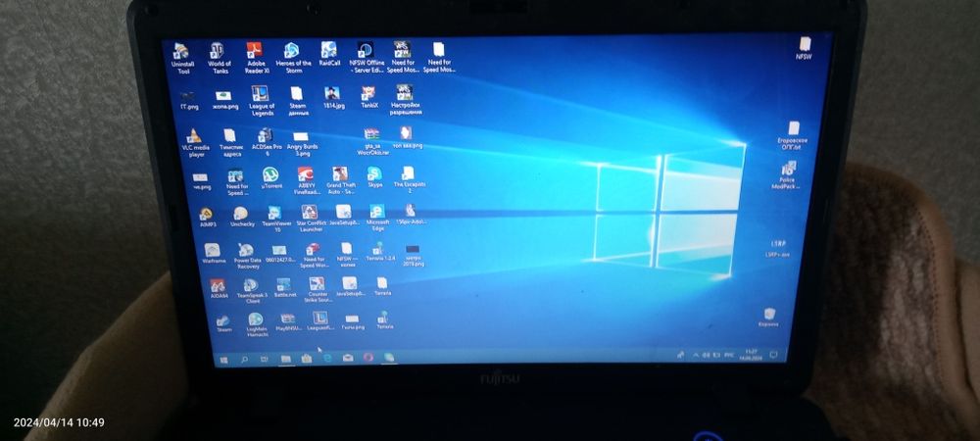
Task: Launch Star Conflict Launcher
Action: [311, 220]
